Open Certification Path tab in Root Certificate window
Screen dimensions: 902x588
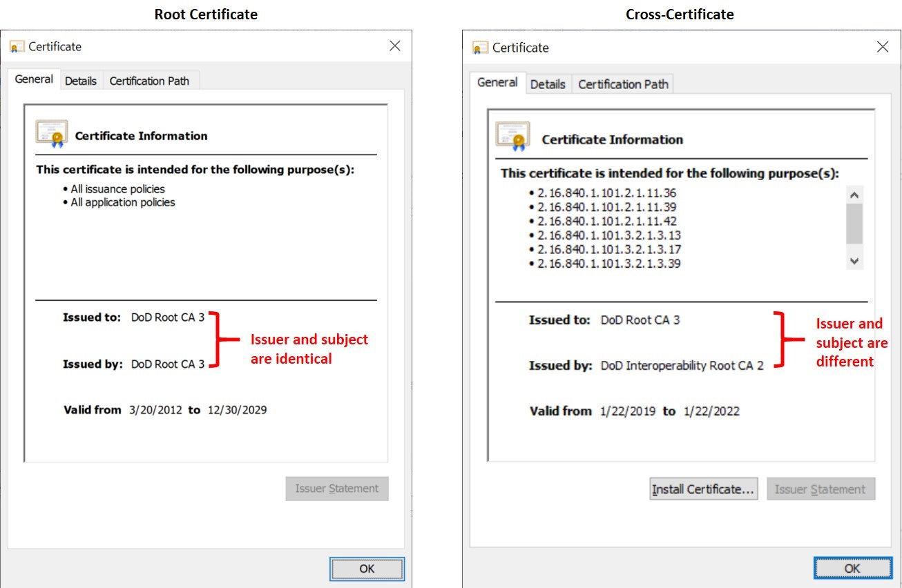point(149,81)
